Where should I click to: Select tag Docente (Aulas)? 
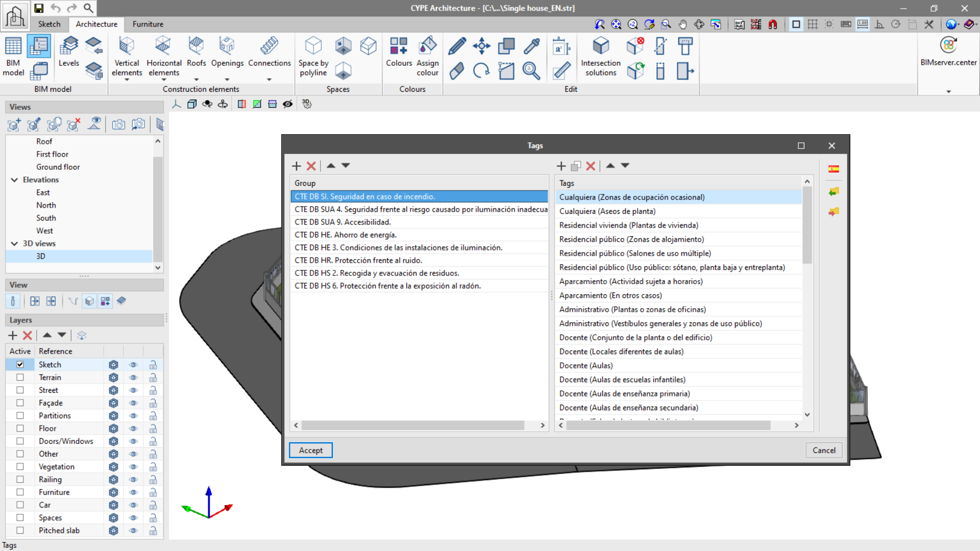(678, 365)
